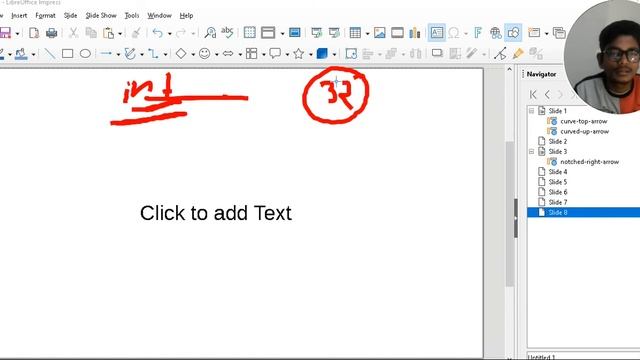
Task: Open the Insert menu
Action: pos(19,16)
